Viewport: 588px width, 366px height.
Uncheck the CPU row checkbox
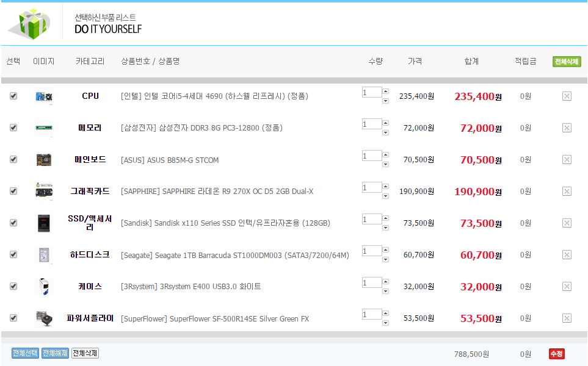point(13,96)
